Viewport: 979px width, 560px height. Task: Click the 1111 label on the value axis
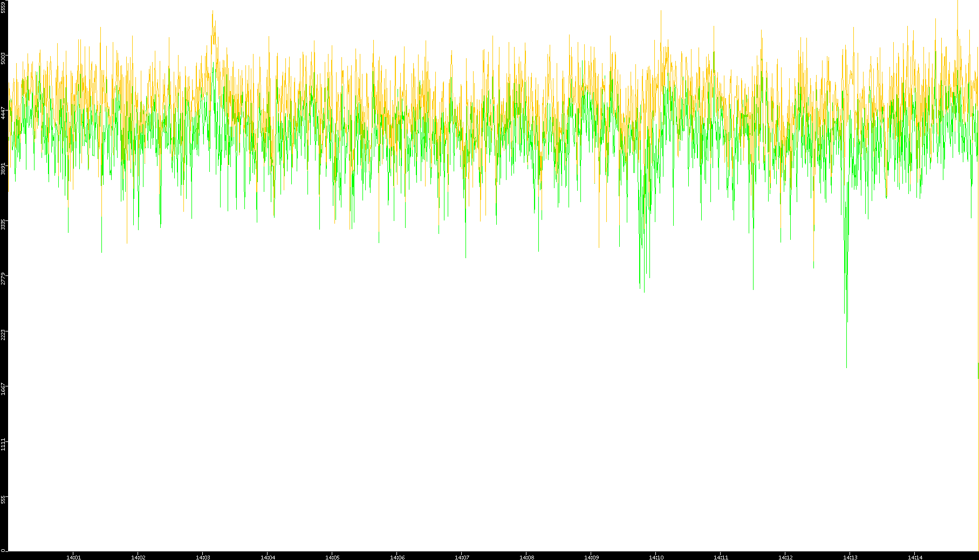click(4, 445)
